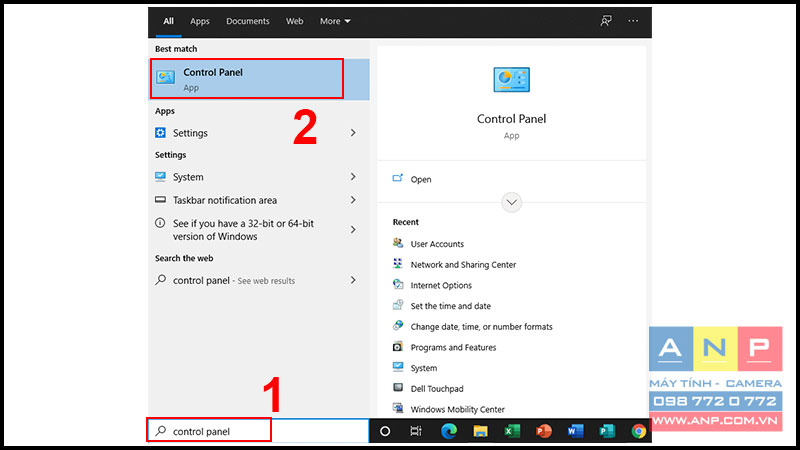Select the Taskbar notification area text
Viewport: 800px width, 450px height.
pos(225,200)
